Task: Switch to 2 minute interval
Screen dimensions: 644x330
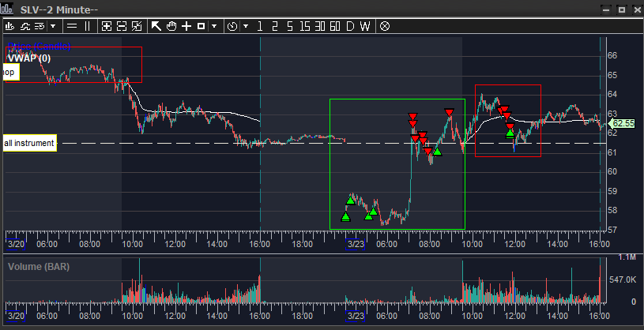Action: (275, 26)
